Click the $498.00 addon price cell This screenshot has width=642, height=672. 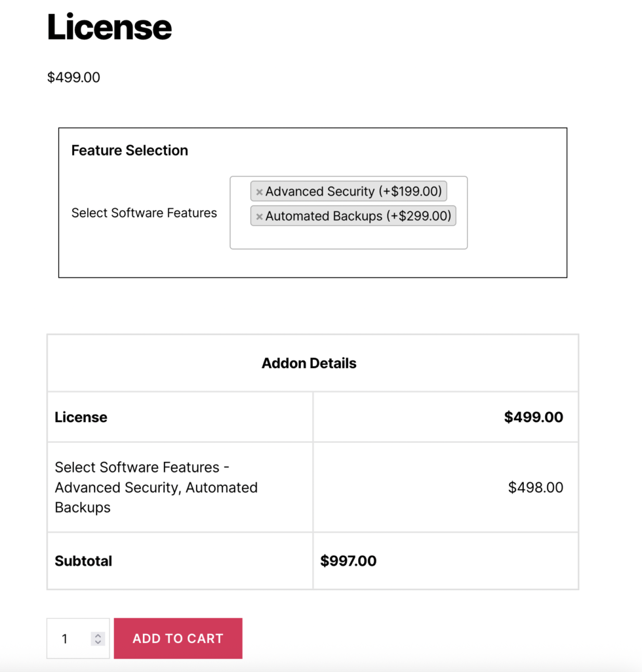(x=535, y=487)
